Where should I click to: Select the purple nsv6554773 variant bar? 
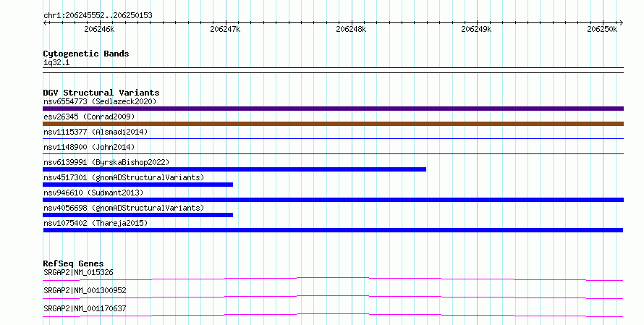[x=333, y=109]
